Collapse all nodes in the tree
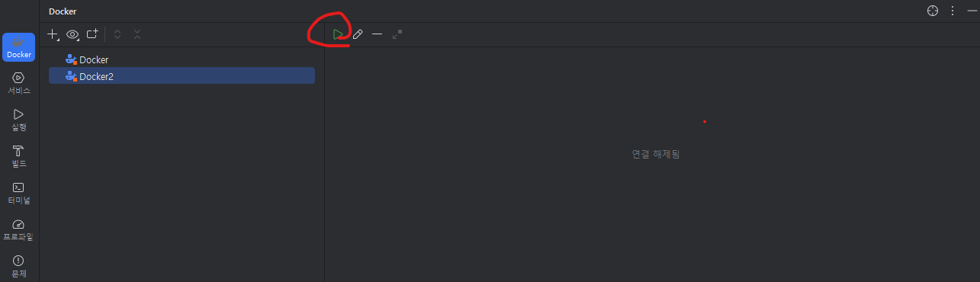This screenshot has height=282, width=980. click(137, 34)
